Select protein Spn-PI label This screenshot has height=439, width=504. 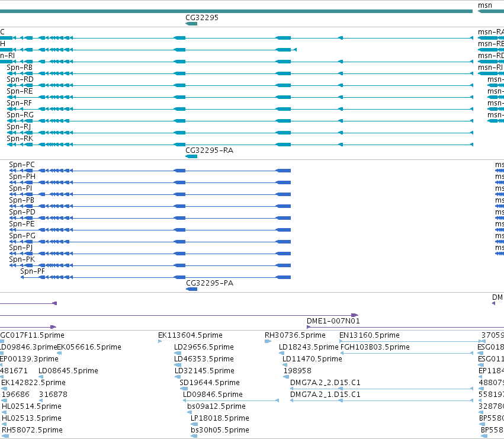21,188
